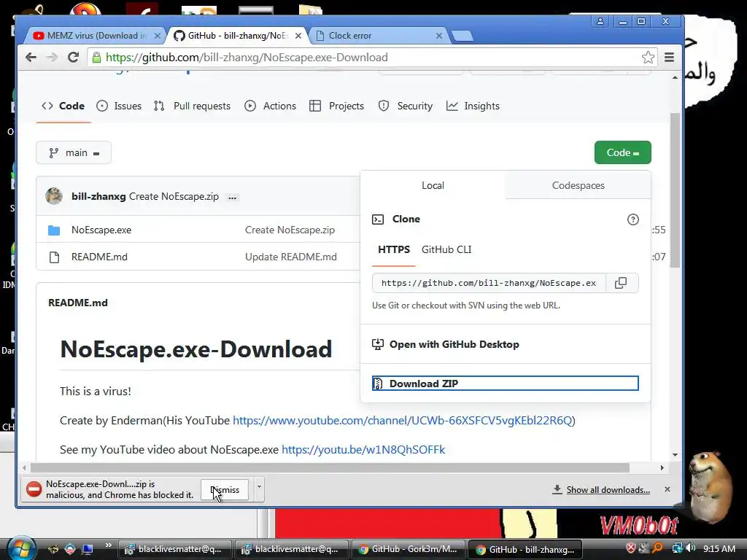Open Clone help question mark icon

[632, 219]
